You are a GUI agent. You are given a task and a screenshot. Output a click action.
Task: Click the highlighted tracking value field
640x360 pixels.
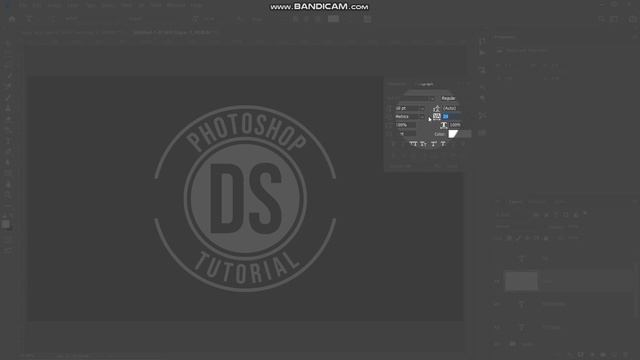tap(451, 116)
